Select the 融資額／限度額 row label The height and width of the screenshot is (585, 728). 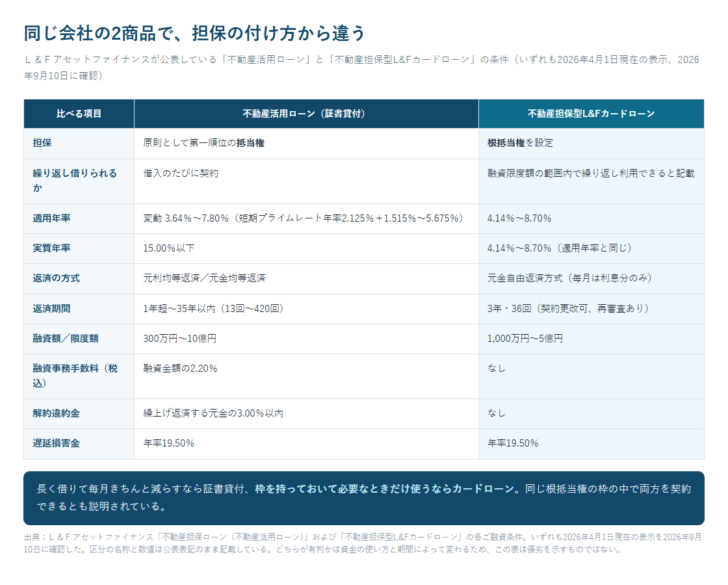point(79,339)
